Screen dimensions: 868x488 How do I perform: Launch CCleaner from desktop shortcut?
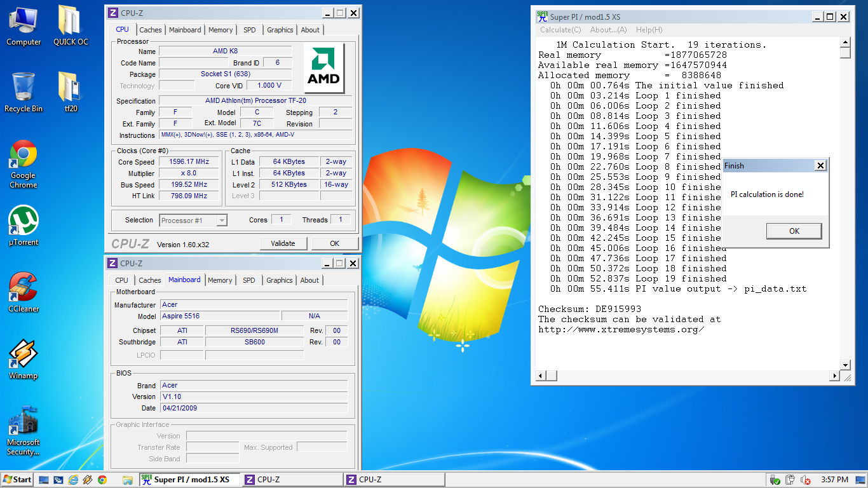coord(24,293)
